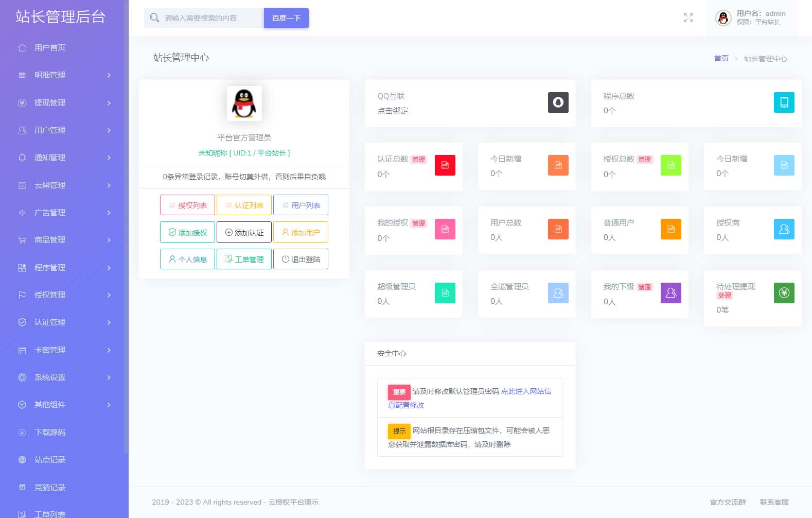Expand the 系统设置 sidebar menu

pos(64,377)
